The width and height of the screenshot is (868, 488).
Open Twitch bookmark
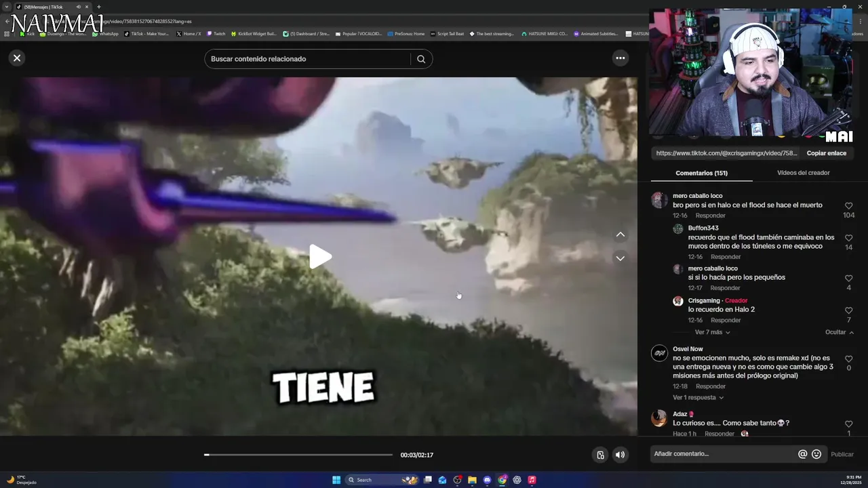click(216, 33)
